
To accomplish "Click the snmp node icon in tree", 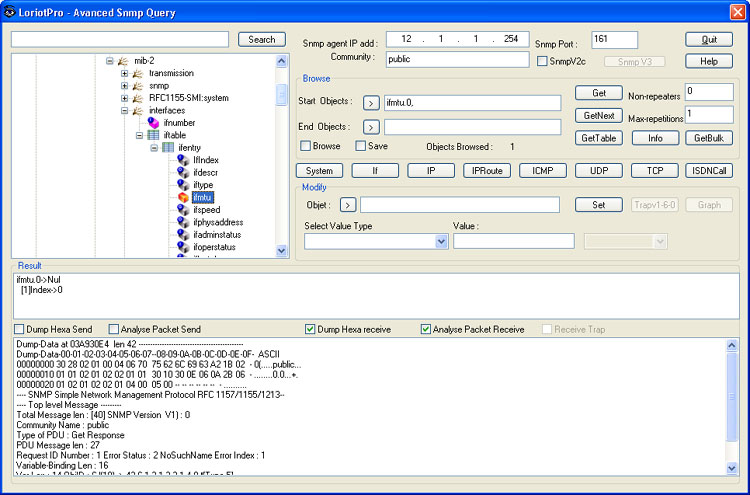I will 138,86.
